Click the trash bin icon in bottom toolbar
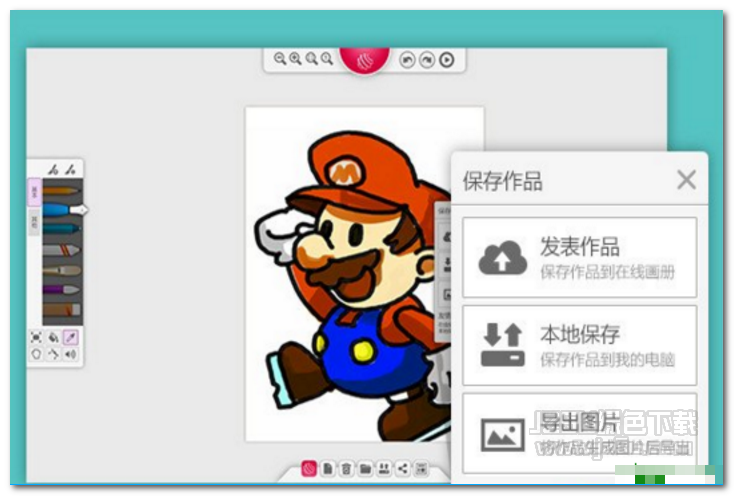 (346, 468)
